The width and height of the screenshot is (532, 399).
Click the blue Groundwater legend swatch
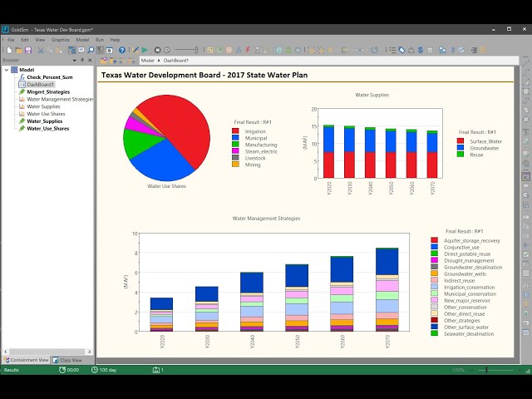click(461, 148)
